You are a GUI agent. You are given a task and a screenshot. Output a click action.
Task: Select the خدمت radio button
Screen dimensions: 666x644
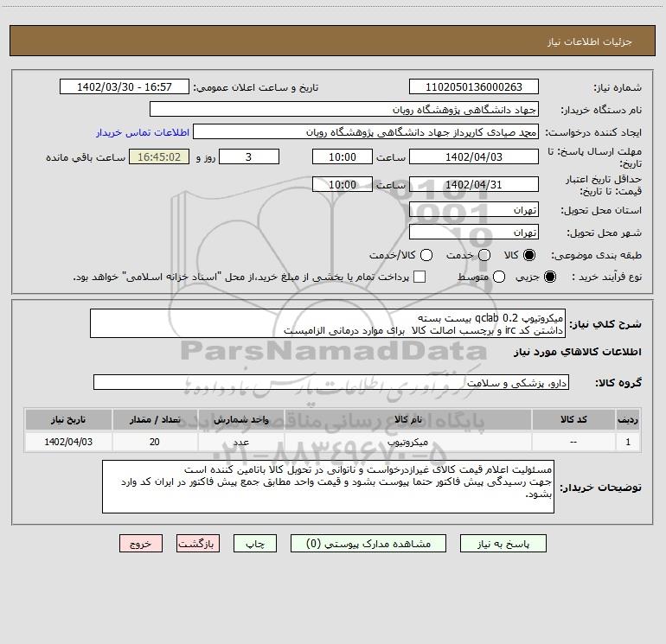(x=484, y=255)
